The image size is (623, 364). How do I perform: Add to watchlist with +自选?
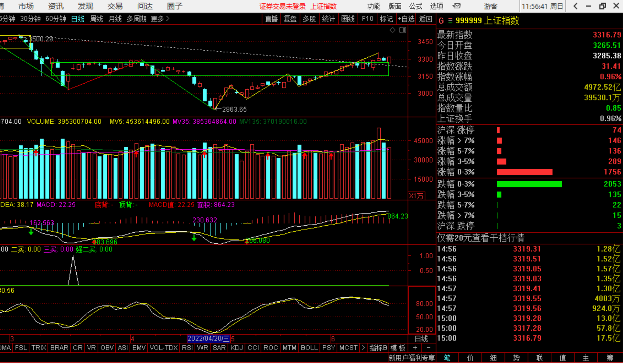click(x=406, y=19)
